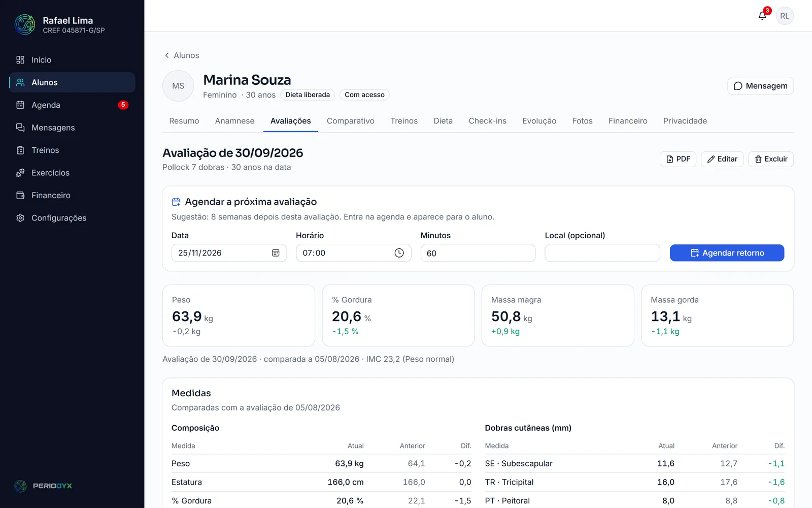
Task: Click Agendar retorno button
Action: pos(727,253)
